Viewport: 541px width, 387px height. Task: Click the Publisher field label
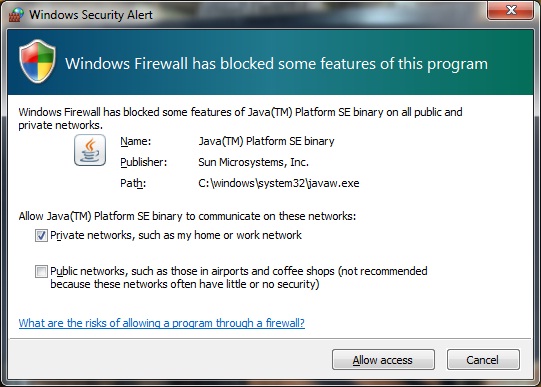(144, 162)
